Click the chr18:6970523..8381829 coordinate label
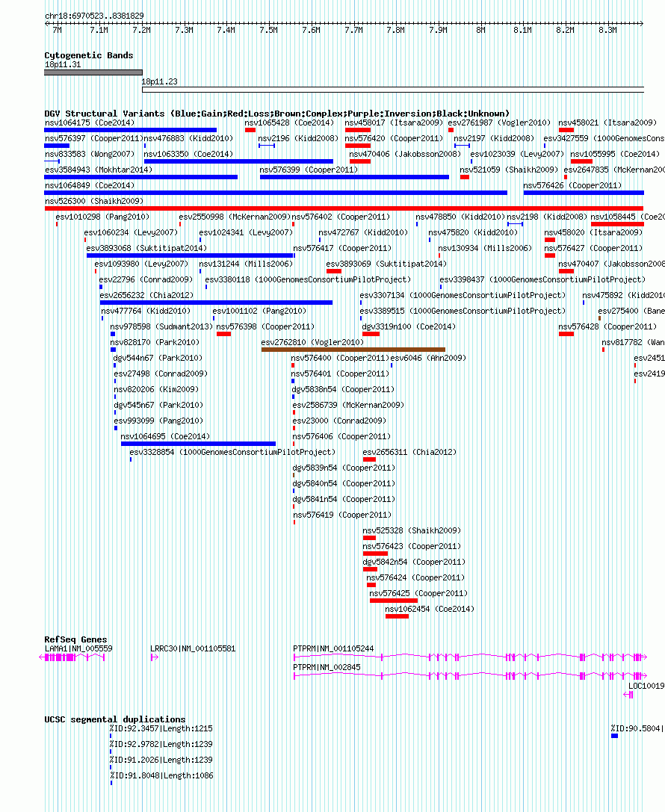 click(94, 16)
